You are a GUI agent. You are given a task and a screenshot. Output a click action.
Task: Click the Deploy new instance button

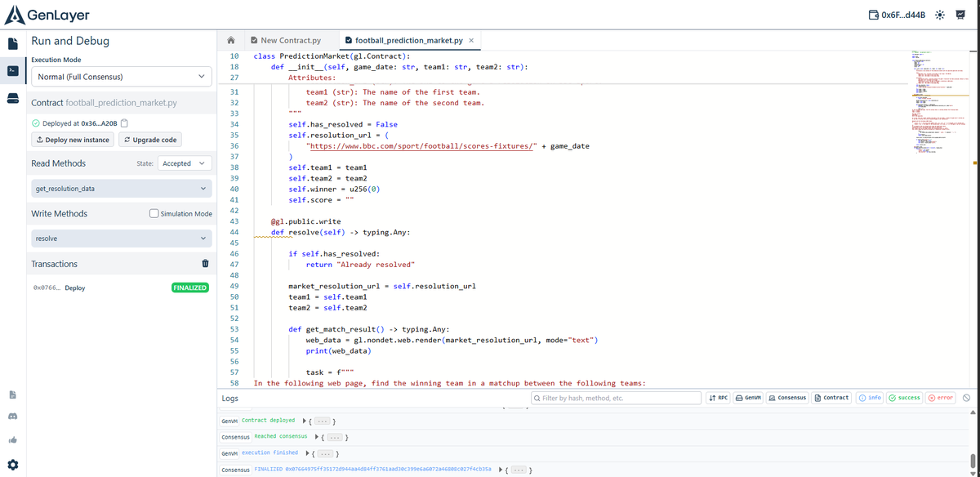(73, 140)
